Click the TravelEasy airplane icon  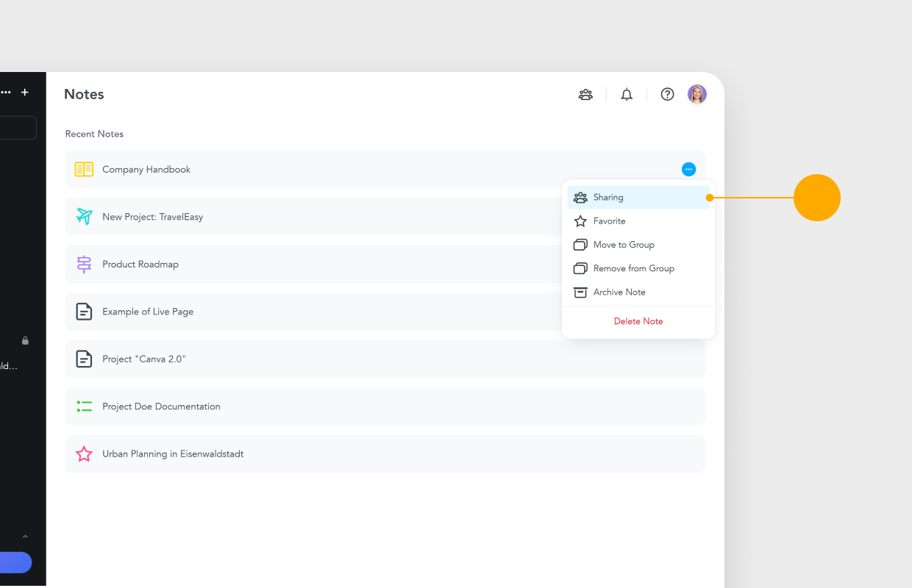point(84,217)
